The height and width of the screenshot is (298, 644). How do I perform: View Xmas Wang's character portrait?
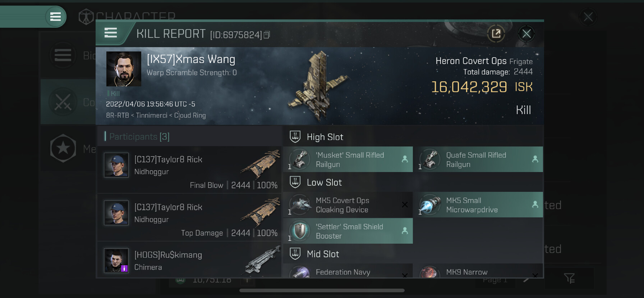[x=124, y=69]
